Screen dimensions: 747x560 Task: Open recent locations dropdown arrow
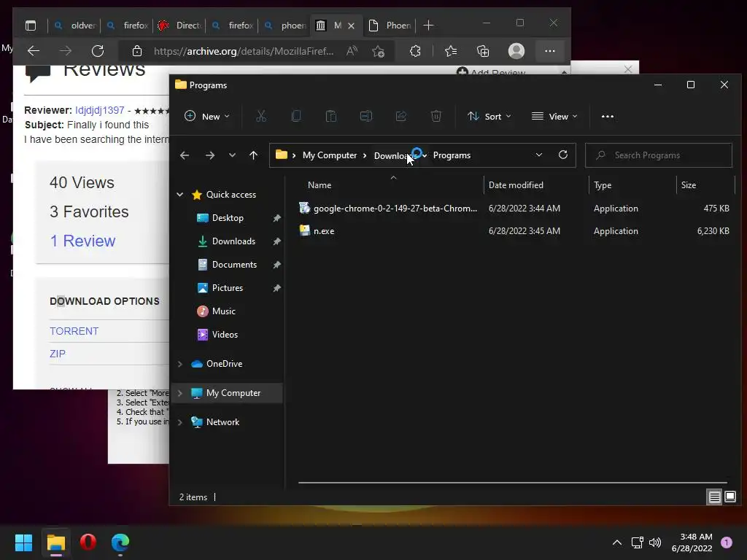coord(232,155)
